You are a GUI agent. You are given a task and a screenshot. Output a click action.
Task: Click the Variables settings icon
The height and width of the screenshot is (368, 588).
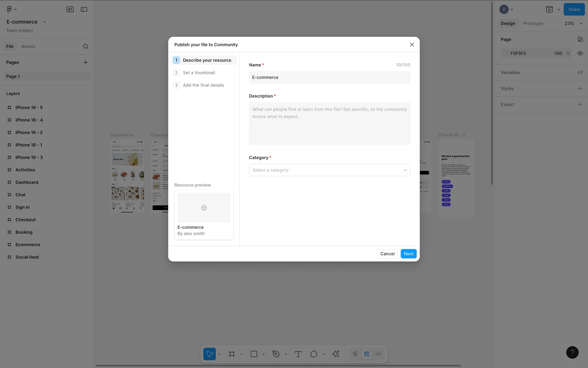pyautogui.click(x=580, y=72)
